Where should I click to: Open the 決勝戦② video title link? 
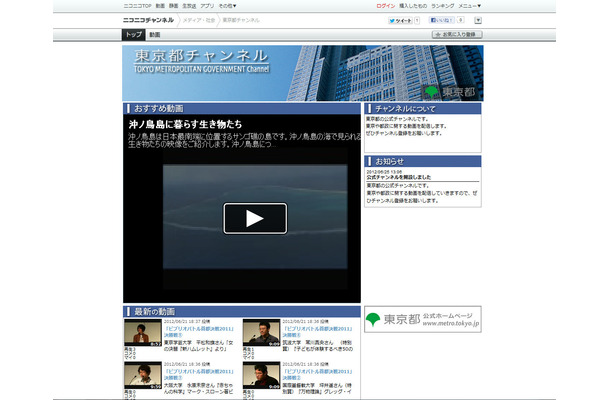tap(317, 375)
